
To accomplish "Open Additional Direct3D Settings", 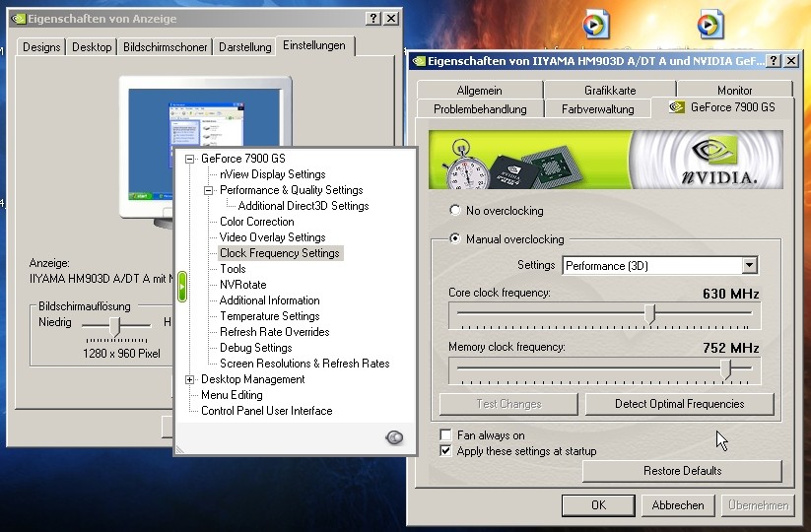I will point(304,206).
